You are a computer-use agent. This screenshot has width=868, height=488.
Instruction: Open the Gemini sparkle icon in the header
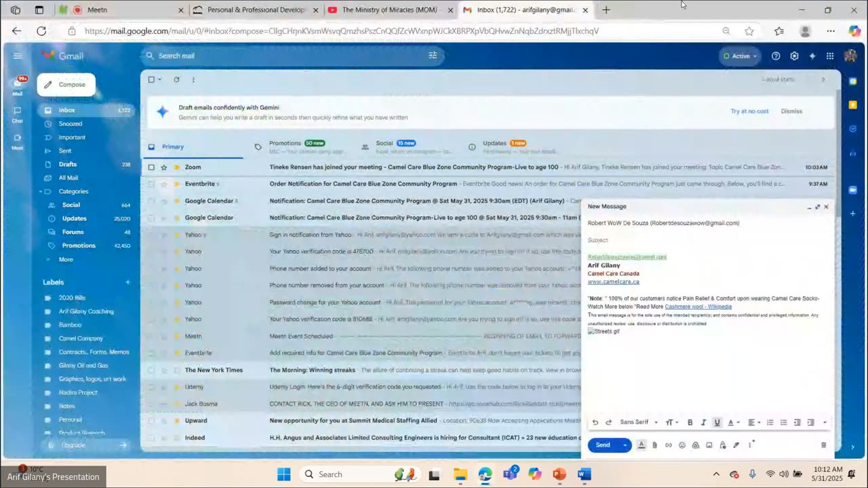point(812,56)
